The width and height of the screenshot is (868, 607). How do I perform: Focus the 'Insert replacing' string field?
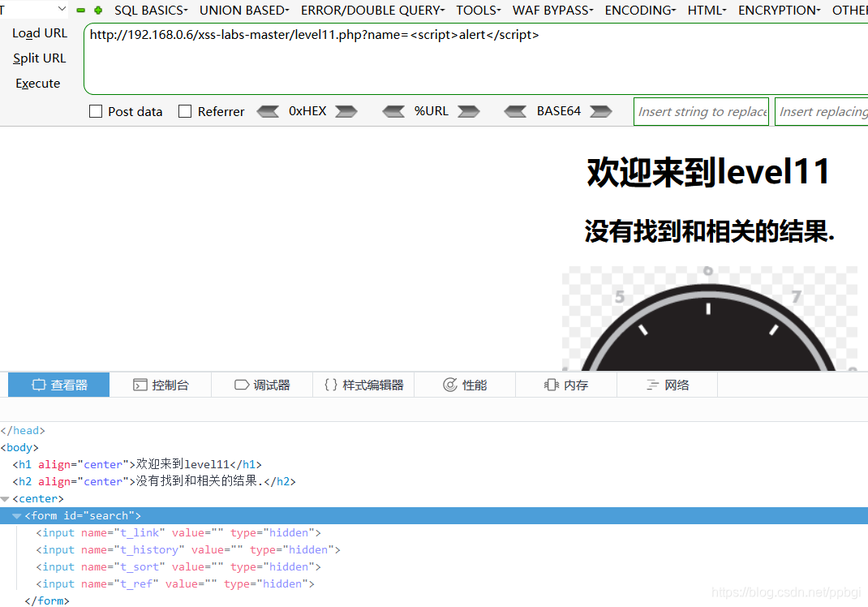[x=822, y=111]
